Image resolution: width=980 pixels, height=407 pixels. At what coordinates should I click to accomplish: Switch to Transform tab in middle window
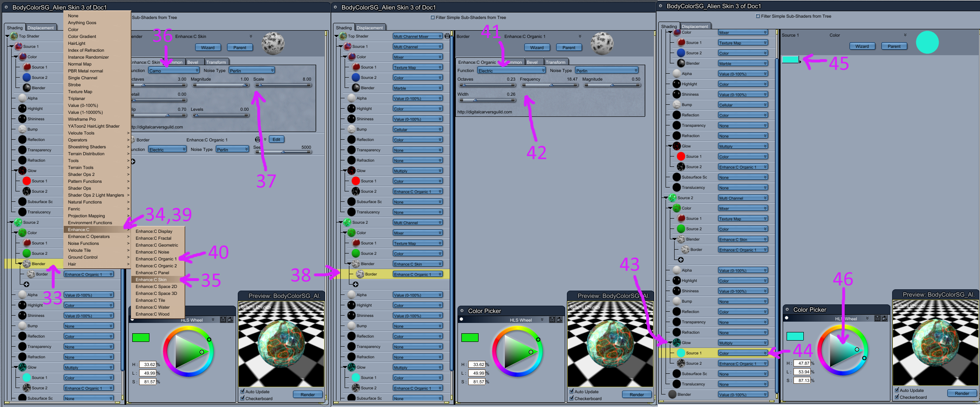(x=556, y=62)
